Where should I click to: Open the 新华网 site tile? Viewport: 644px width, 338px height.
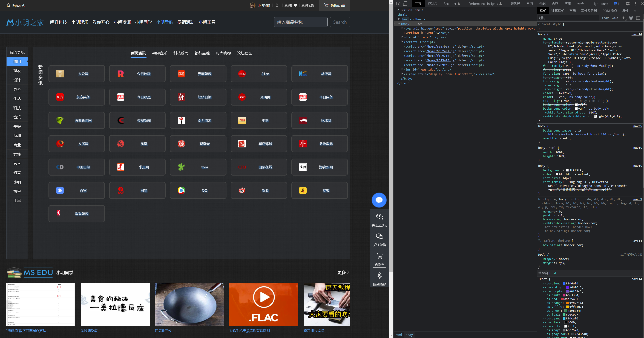(320, 74)
